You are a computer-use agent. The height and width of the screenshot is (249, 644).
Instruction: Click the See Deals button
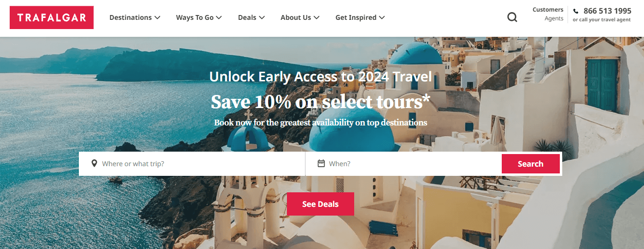pos(320,204)
